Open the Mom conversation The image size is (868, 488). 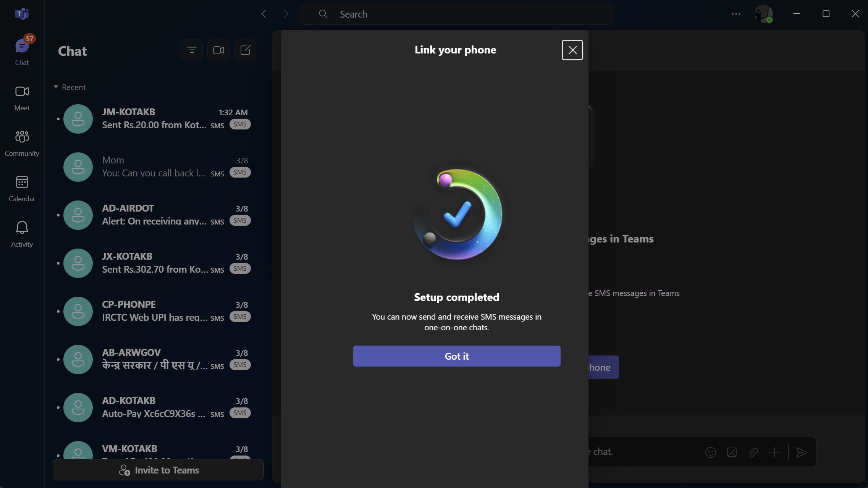point(157,167)
